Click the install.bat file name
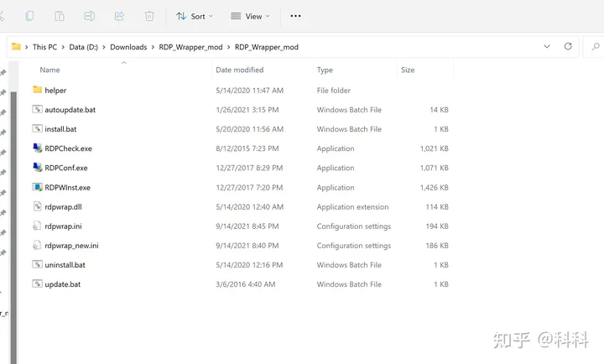 pyautogui.click(x=60, y=129)
